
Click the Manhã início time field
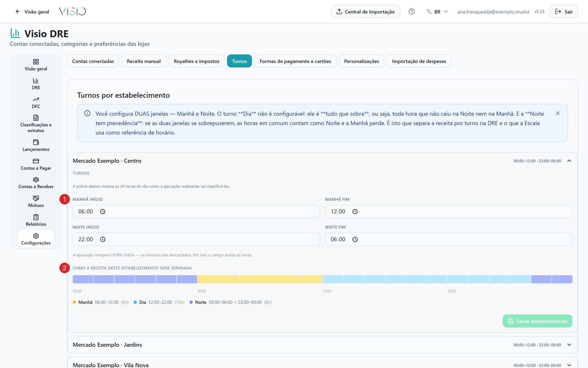[196, 212]
